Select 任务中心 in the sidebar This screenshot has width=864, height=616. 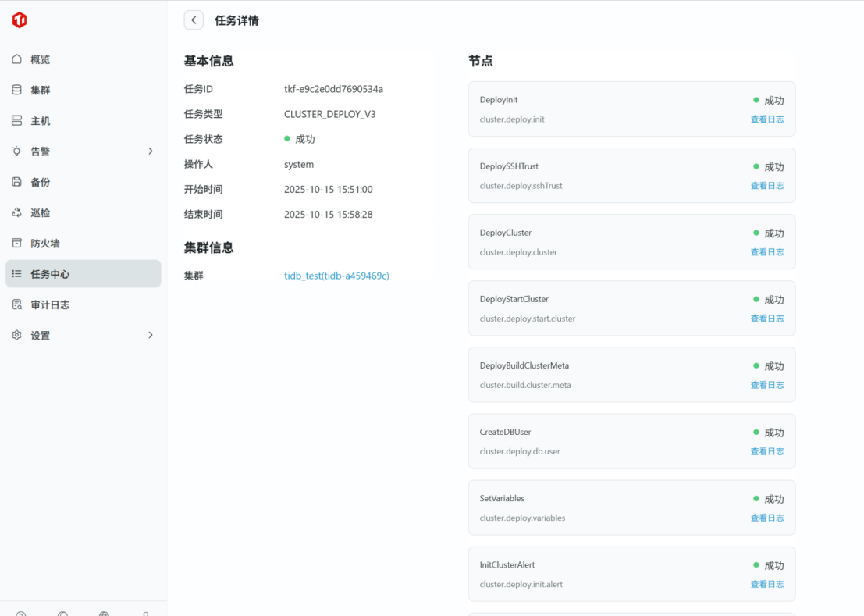tap(50, 274)
